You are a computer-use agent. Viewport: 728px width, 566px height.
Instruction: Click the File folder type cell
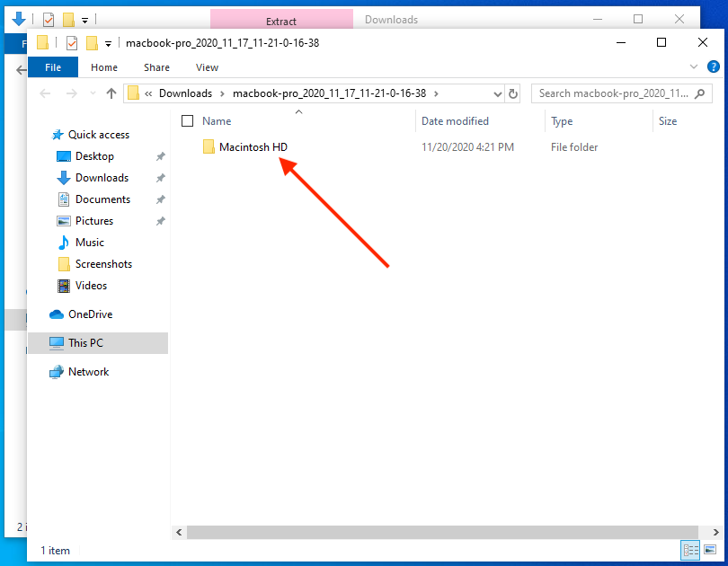[x=574, y=147]
